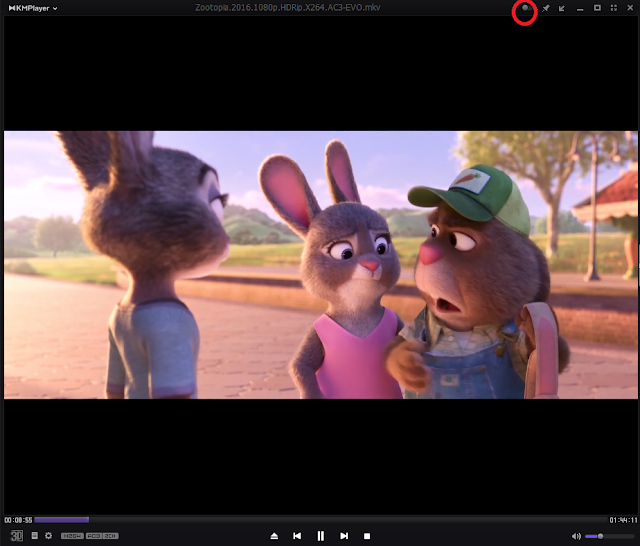The width and height of the screenshot is (640, 546).
Task: Click the AC3 audio codec badge
Action: point(94,536)
